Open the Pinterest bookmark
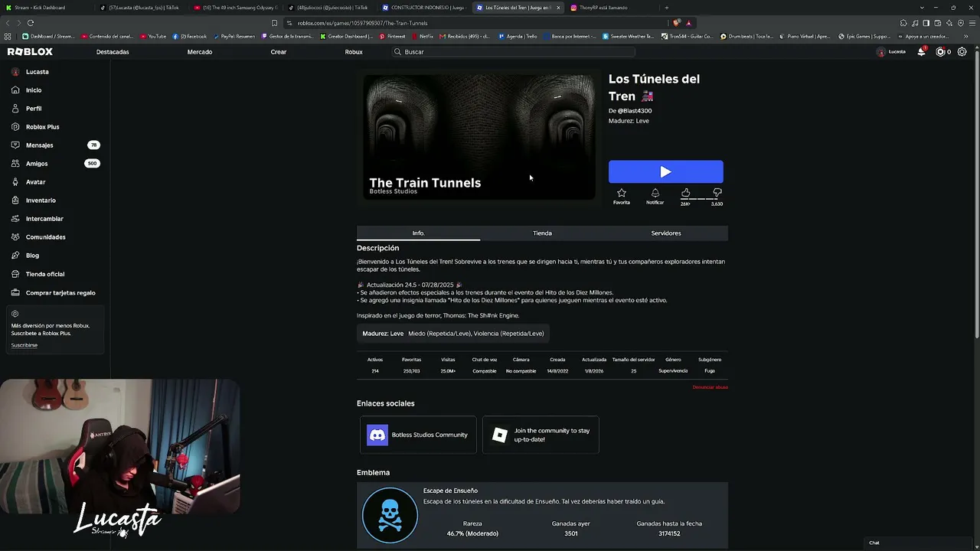980x551 pixels. (x=392, y=36)
